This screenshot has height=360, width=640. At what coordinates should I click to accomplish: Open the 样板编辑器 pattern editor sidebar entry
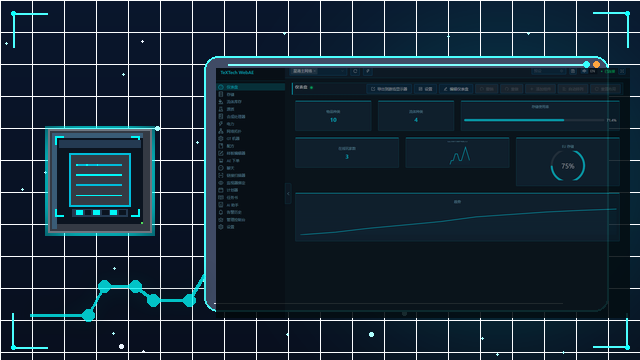pyautogui.click(x=251, y=153)
